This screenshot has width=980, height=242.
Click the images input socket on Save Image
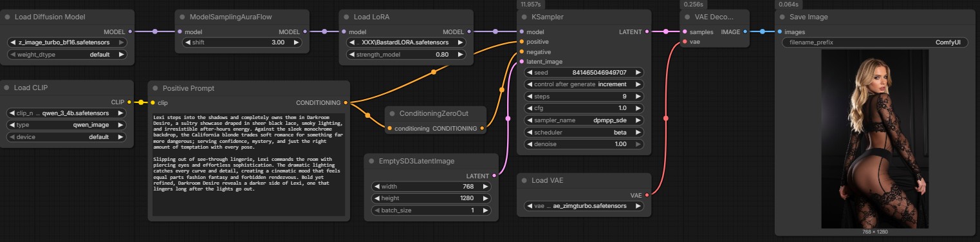point(779,32)
